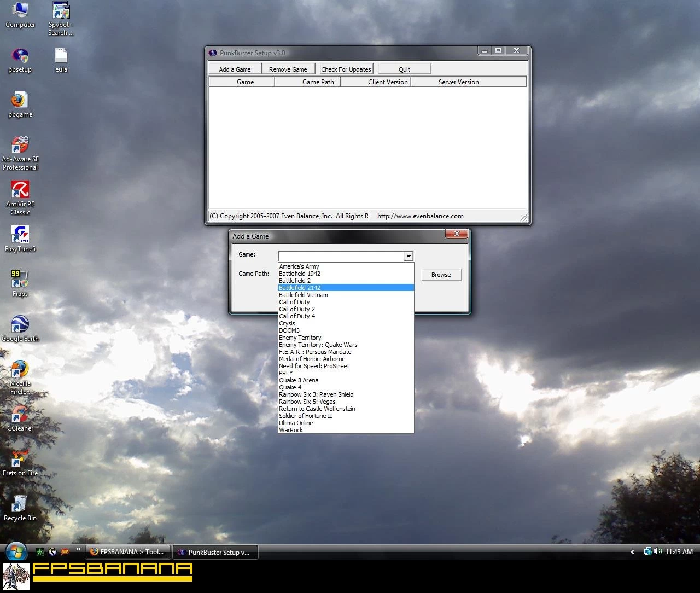Open EasyTune5 desktop shortcut

(x=20, y=239)
